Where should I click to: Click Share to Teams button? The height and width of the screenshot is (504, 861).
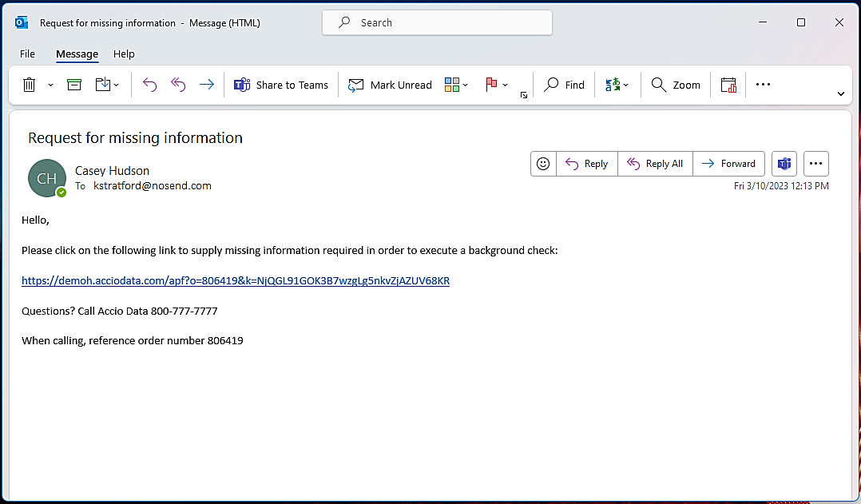pyautogui.click(x=281, y=85)
